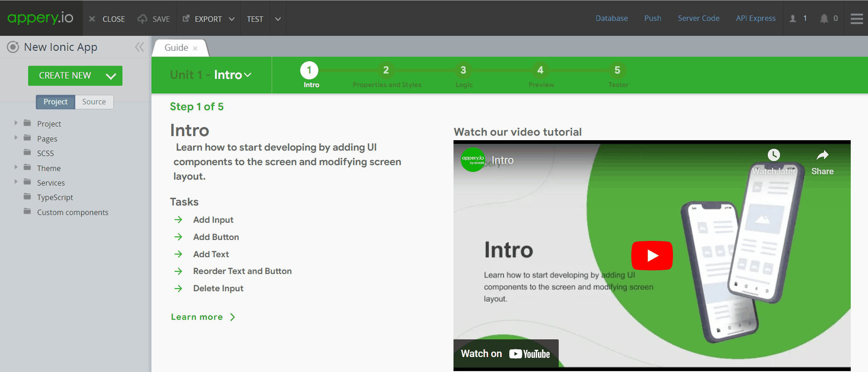Image resolution: width=868 pixels, height=372 pixels.
Task: Collapse the left project panel
Action: point(139,47)
